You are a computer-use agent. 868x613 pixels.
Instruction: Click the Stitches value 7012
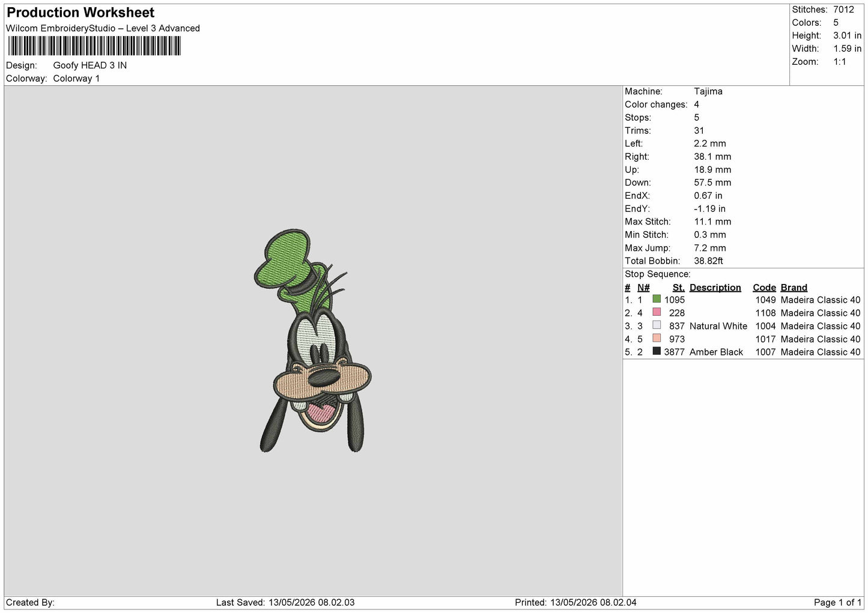click(843, 10)
